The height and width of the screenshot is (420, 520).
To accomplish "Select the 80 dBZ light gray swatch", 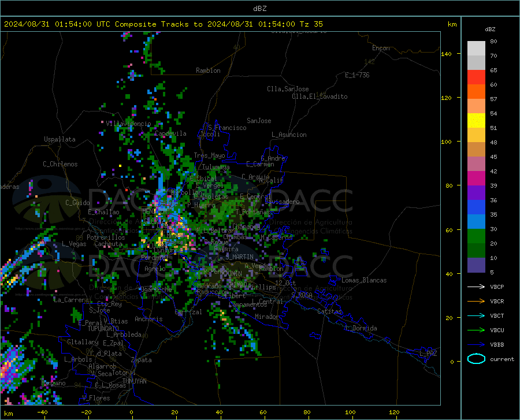I will (x=476, y=49).
